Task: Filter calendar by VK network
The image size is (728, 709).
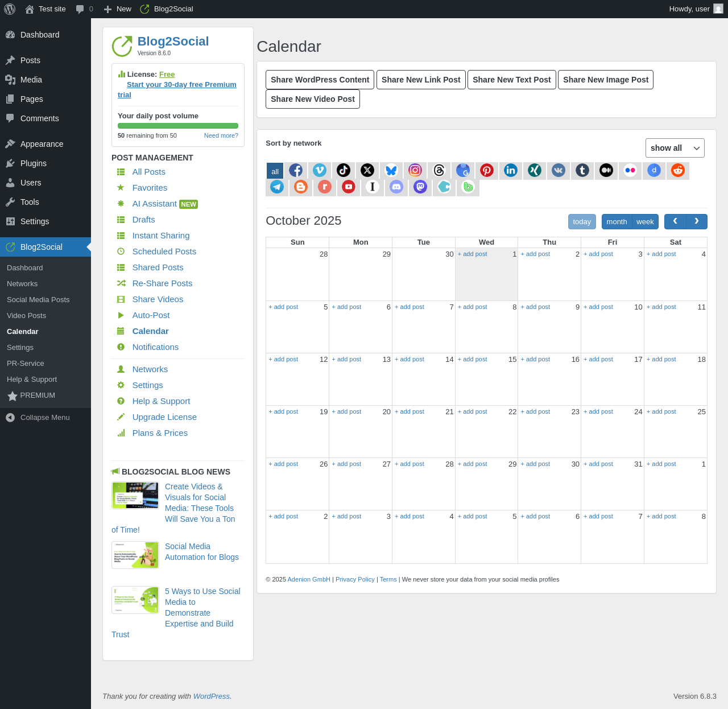Action: point(559,170)
